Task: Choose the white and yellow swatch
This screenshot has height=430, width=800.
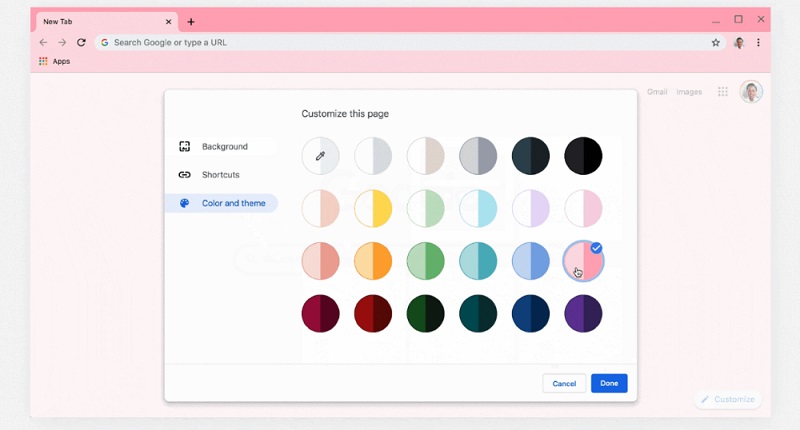Action: point(373,209)
